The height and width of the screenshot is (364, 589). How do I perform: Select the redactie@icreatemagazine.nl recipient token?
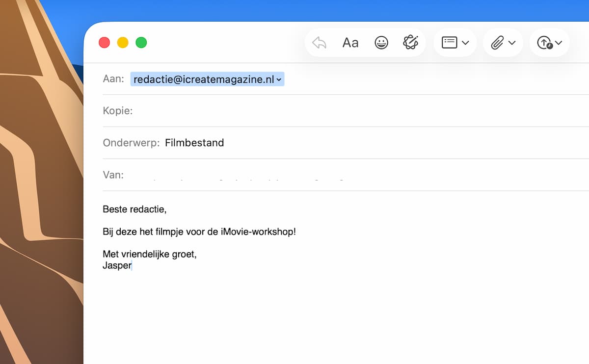207,79
